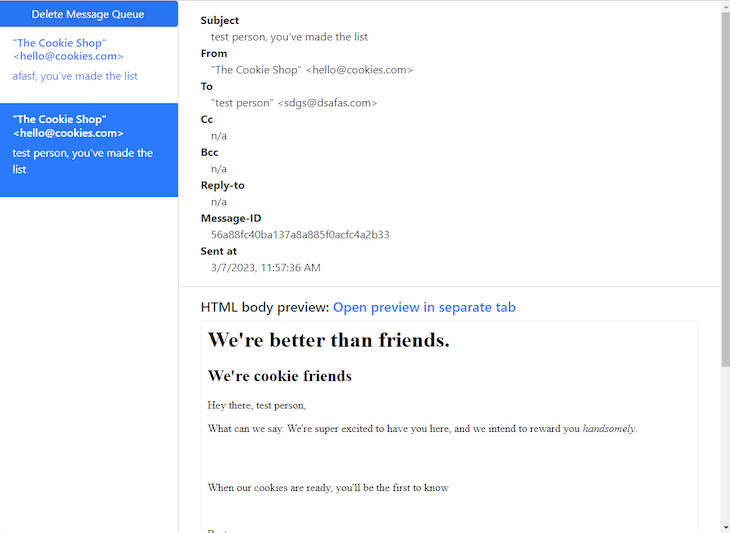The image size is (730, 533).
Task: Click the n/a value under Bcc
Action: [x=219, y=169]
